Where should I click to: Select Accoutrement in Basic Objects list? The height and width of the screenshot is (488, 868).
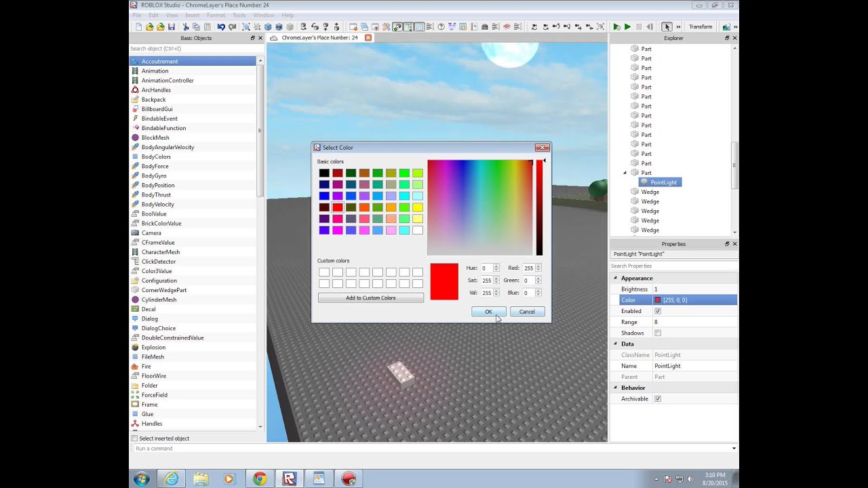(193, 61)
